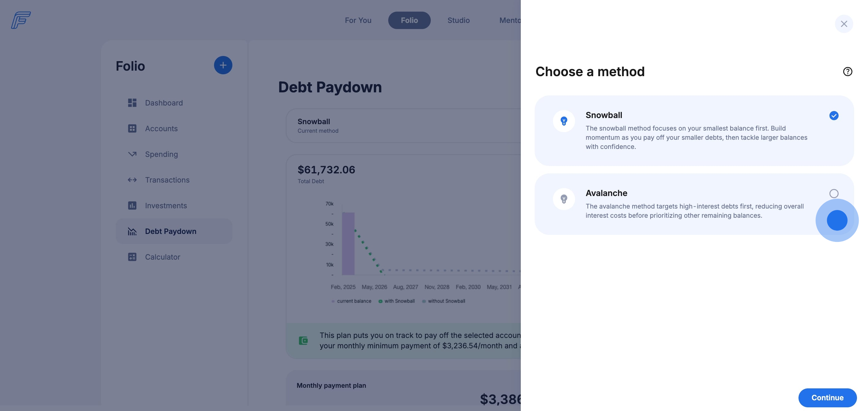This screenshot has width=868, height=411.
Task: Click the app logo in top-left corner
Action: [x=21, y=20]
